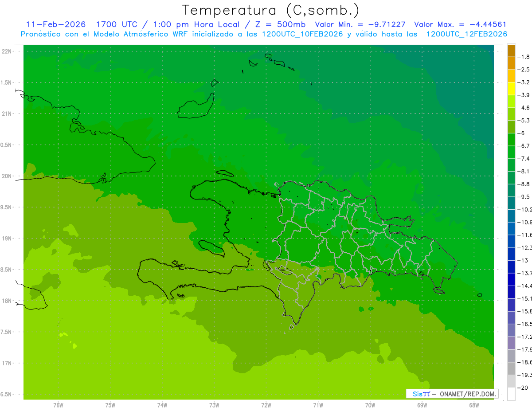Click the '-8.1' color bar value
532x411 pixels.
coord(524,171)
